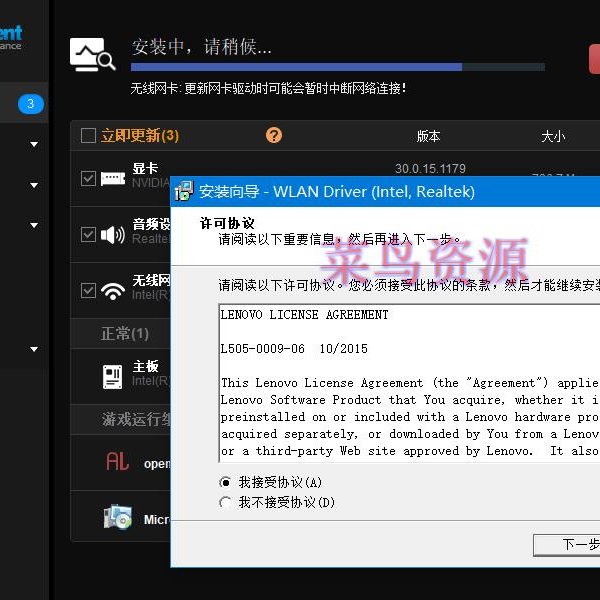Viewport: 600px width, 600px height.
Task: Uncheck the 显卡 driver checkbox
Action: 88,178
